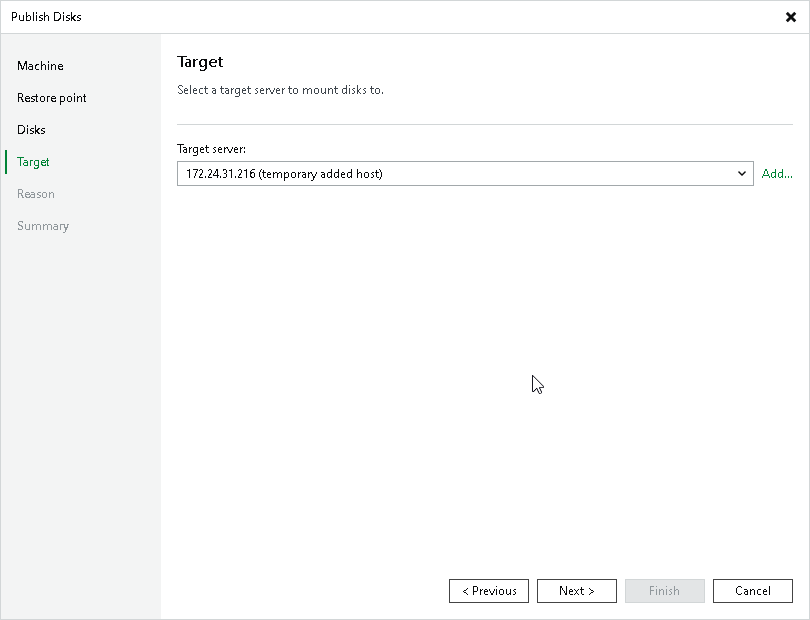Screen dimensions: 810x620
Task: Click the 172.24.31.216 target server field
Action: [x=465, y=174]
